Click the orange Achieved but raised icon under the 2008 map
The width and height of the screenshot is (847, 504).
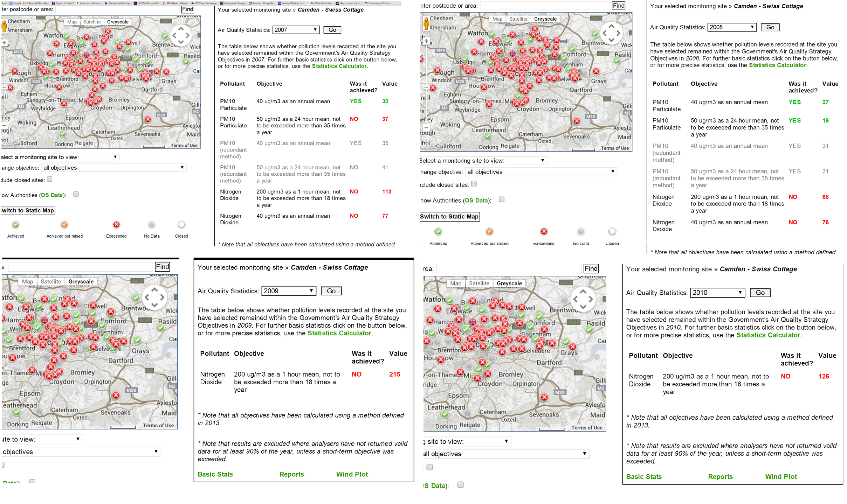tap(489, 231)
